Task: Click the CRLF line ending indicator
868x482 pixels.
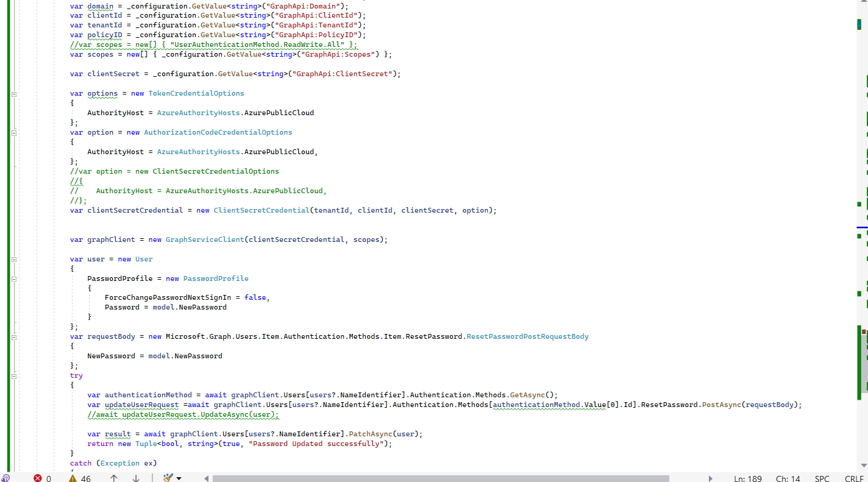Action: (x=854, y=478)
